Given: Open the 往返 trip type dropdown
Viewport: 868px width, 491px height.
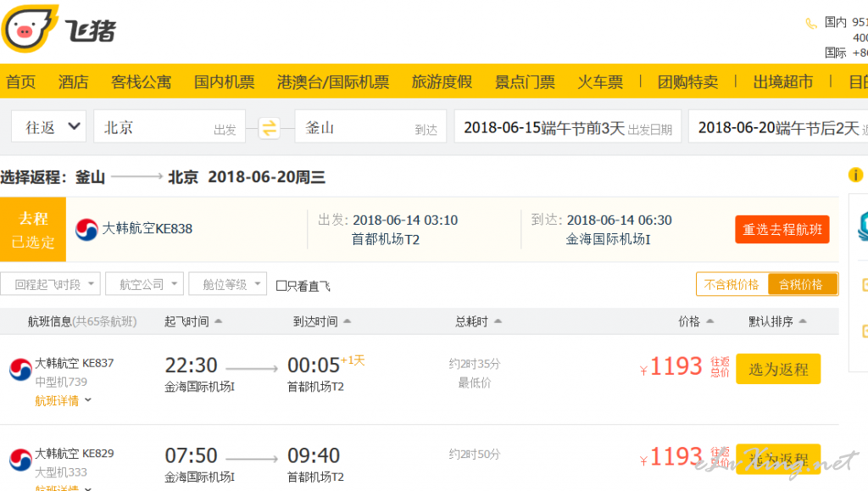Looking at the screenshot, I should click(x=48, y=126).
